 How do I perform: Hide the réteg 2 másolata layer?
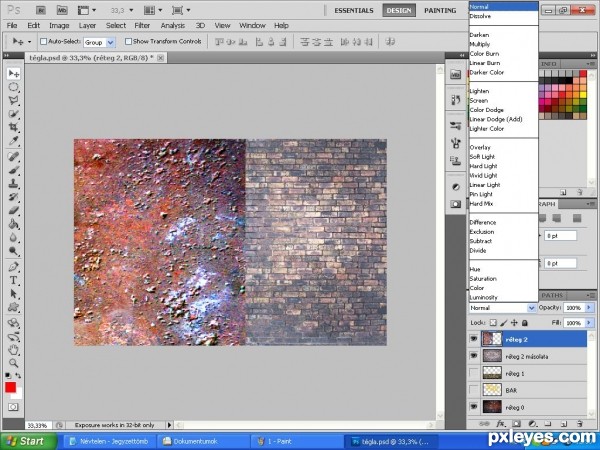(474, 356)
